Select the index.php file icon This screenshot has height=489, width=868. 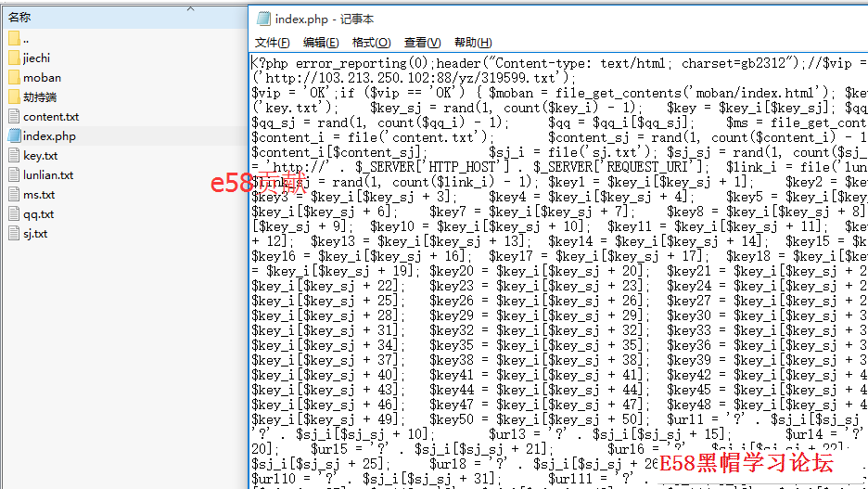coord(15,136)
